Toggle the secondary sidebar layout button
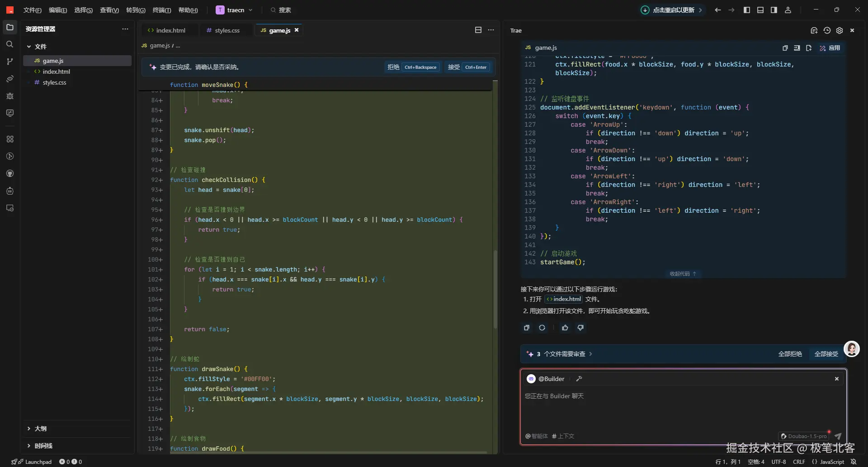Viewport: 868px width, 467px height. [774, 10]
